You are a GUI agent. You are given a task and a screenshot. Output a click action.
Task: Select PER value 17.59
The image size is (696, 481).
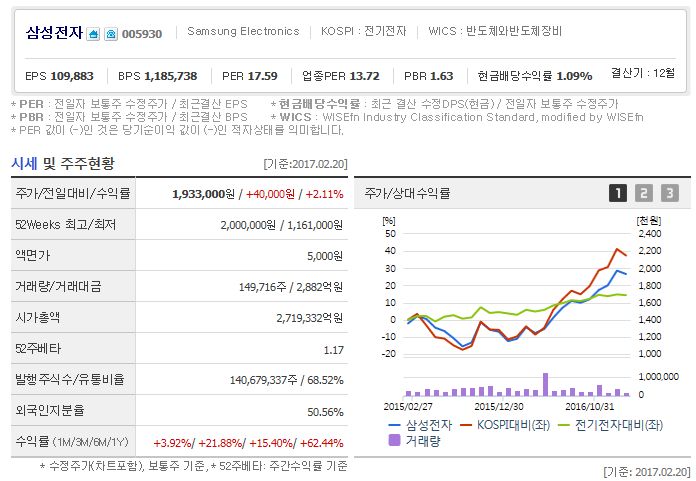pos(262,76)
